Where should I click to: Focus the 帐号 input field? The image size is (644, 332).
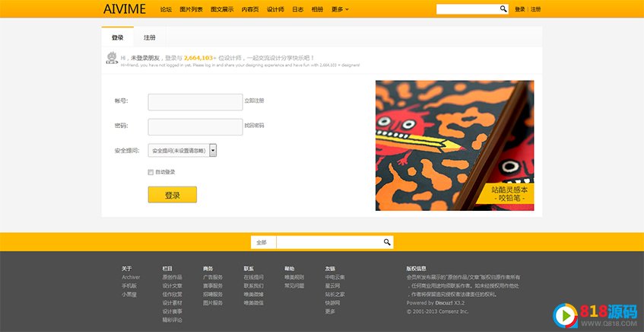click(195, 102)
